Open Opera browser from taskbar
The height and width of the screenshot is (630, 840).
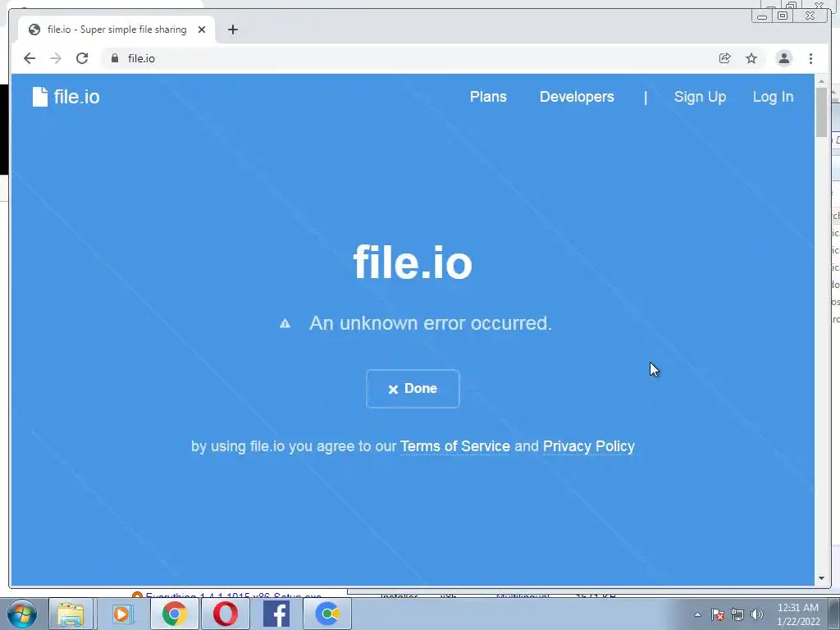pos(225,614)
